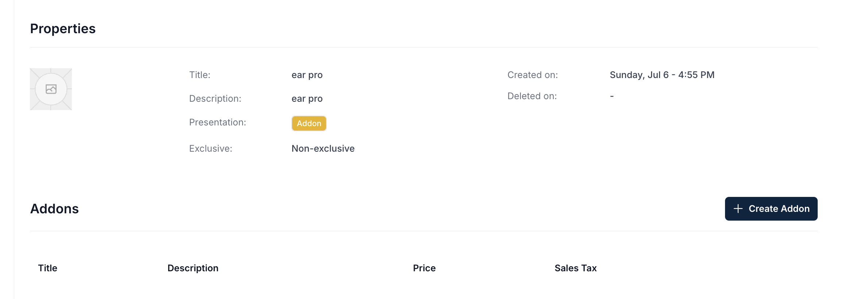Click the plus icon on Create Addon
This screenshot has height=299, width=868.
(x=738, y=209)
